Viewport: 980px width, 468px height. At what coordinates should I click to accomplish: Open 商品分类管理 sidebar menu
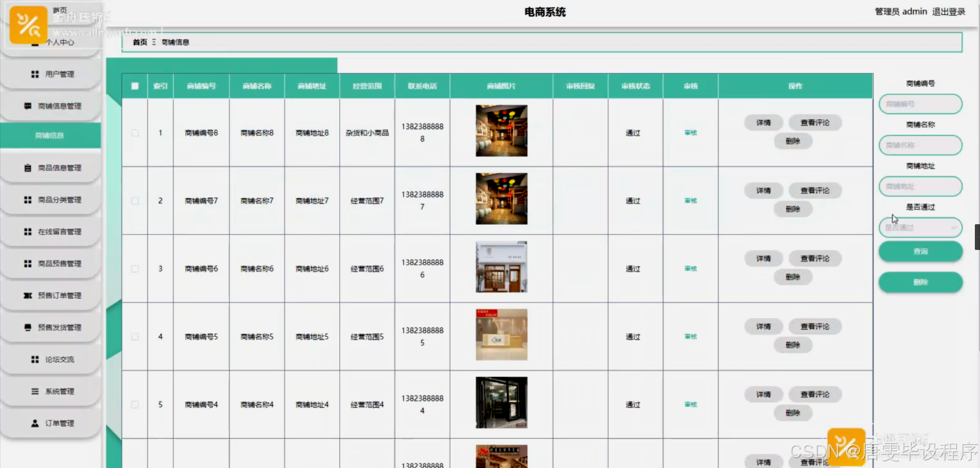click(51, 200)
